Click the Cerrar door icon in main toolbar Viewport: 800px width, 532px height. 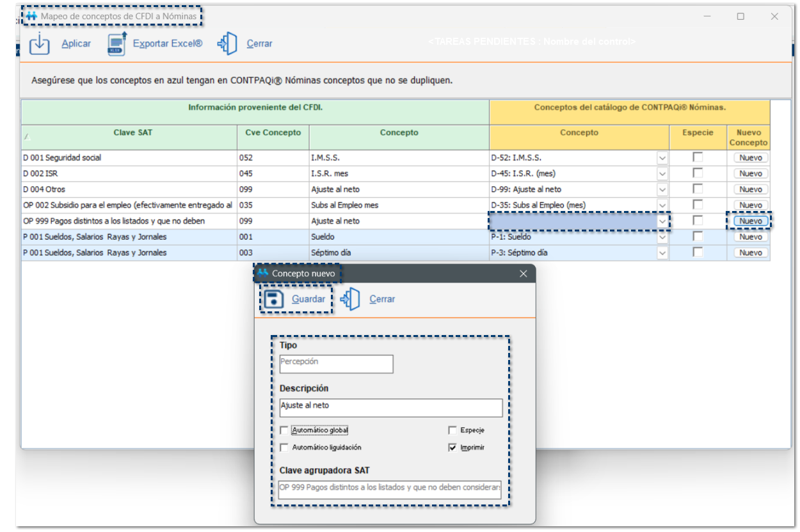[227, 43]
